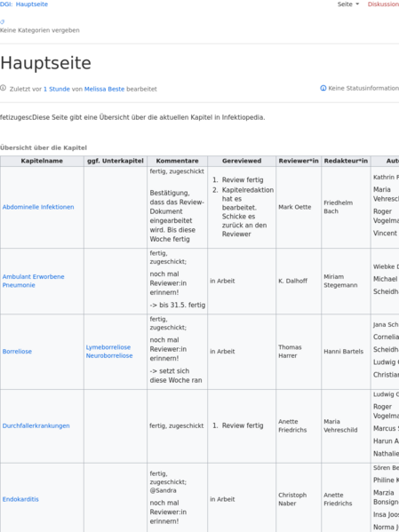Open the Durchfallerkrankungen chapter link
Viewport: 399px width, 532px height.
[x=36, y=425]
